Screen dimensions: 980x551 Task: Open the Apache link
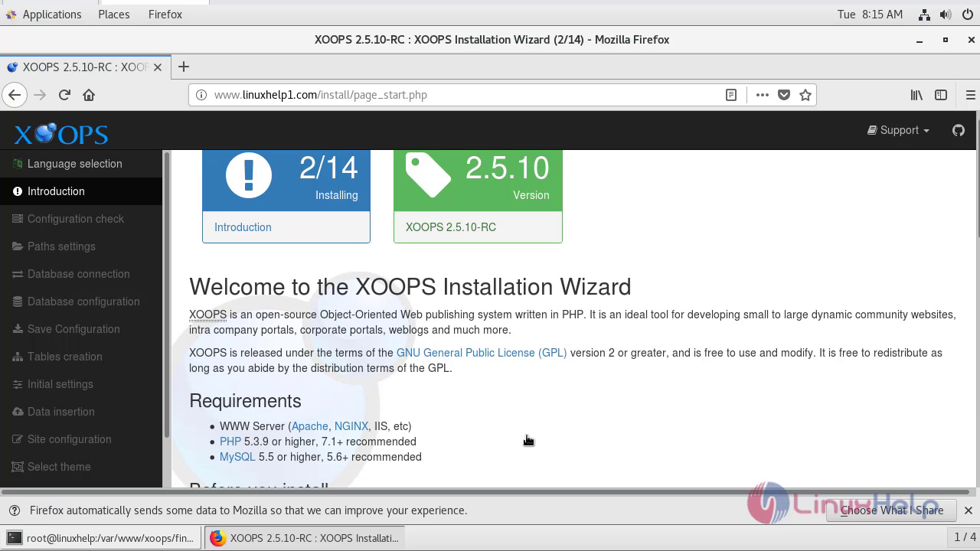(310, 426)
